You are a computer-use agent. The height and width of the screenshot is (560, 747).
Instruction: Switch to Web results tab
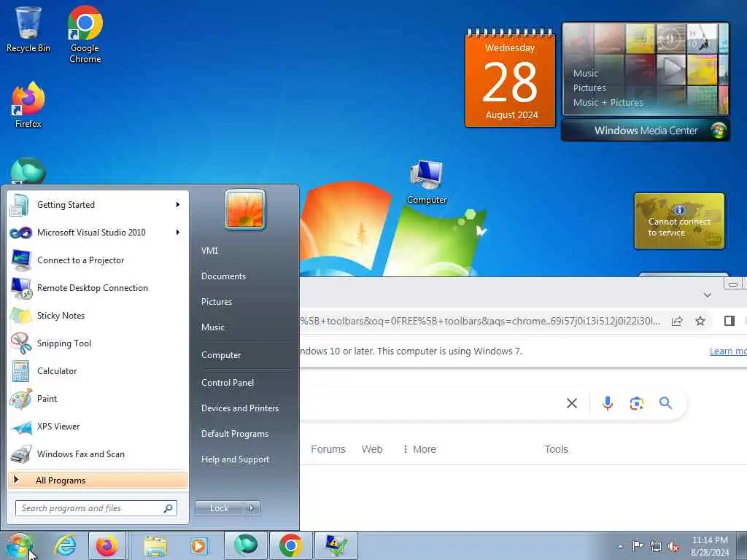(x=372, y=449)
